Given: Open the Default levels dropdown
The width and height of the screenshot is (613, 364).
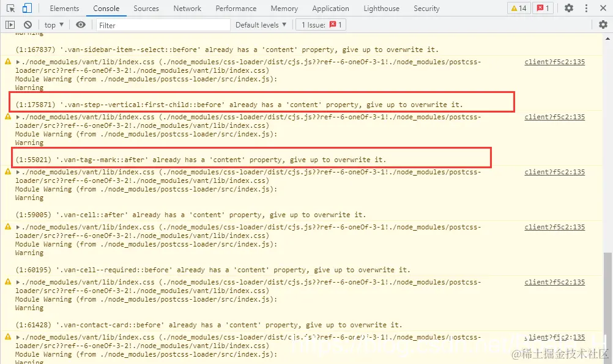Looking at the screenshot, I should point(261,24).
